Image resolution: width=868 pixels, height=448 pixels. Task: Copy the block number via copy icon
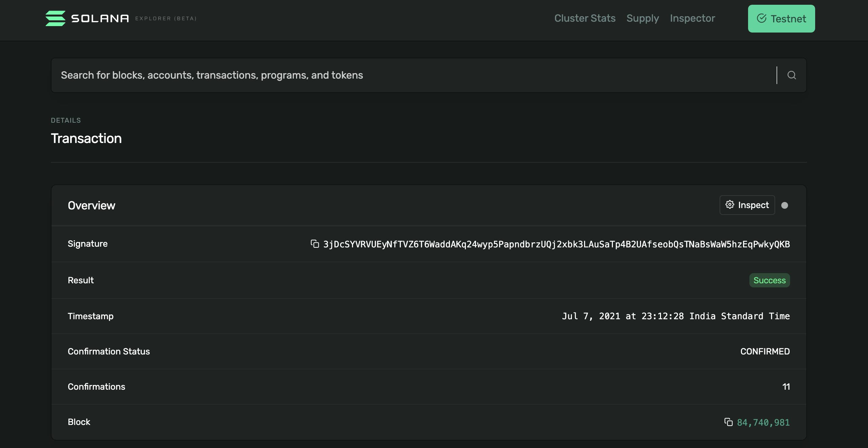(728, 422)
